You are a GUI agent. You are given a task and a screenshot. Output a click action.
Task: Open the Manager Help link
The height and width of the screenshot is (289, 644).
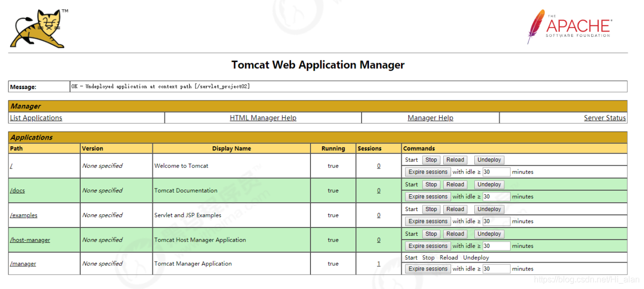(431, 118)
